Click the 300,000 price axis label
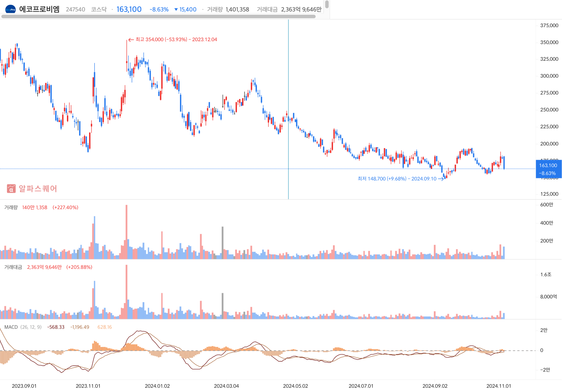562x392 pixels. pyautogui.click(x=549, y=76)
